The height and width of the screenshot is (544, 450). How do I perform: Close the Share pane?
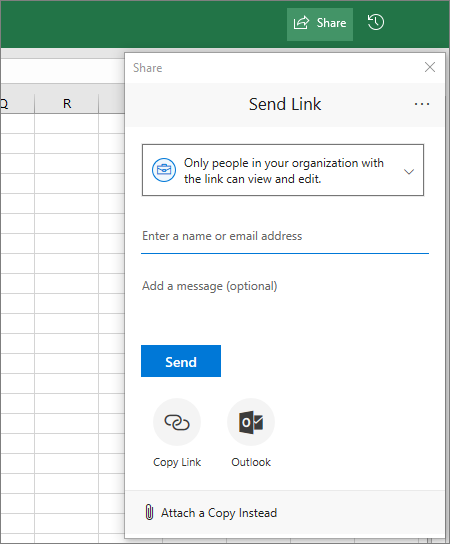pos(430,67)
